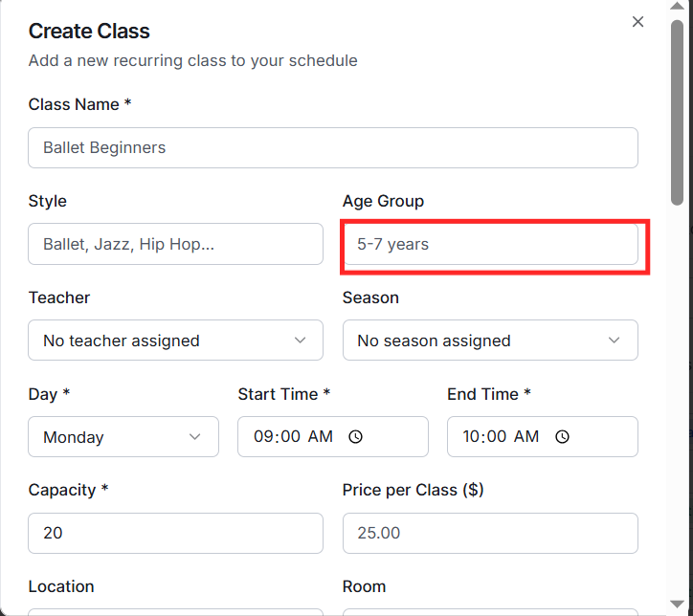Click the AM segment in End Time
693x616 pixels.
tap(527, 437)
